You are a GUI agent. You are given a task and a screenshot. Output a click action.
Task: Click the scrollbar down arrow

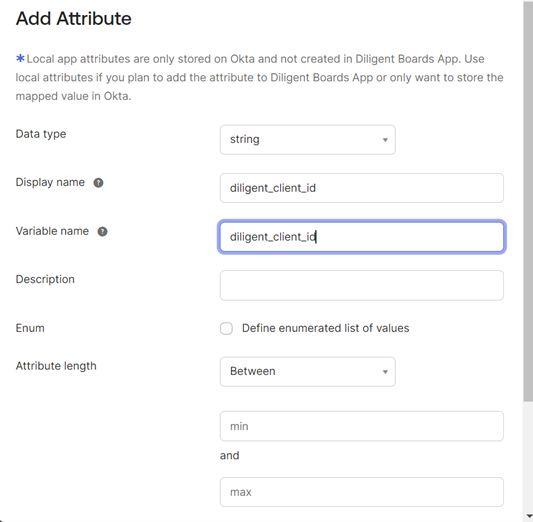528,517
